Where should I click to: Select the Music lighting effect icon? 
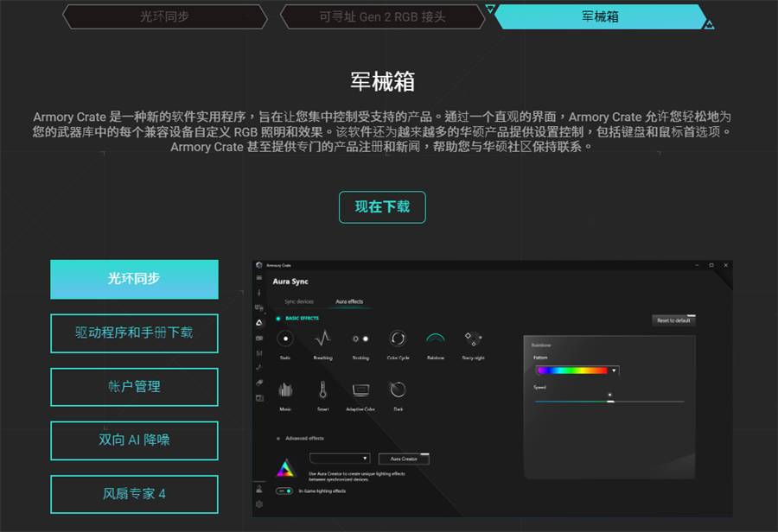285,390
